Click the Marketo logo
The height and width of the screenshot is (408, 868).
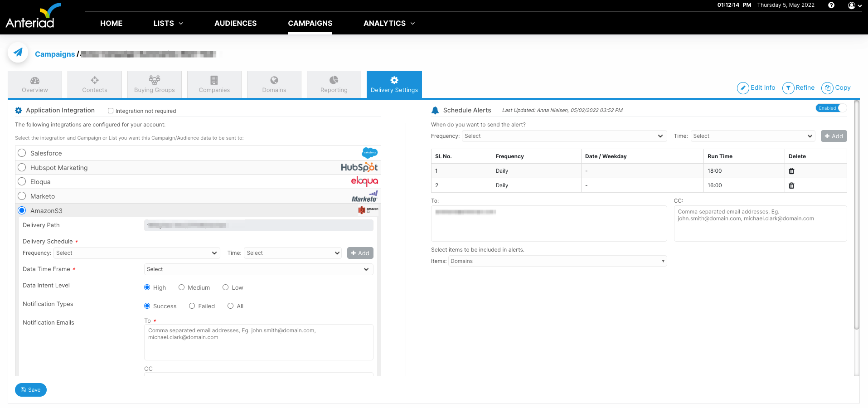click(x=365, y=196)
